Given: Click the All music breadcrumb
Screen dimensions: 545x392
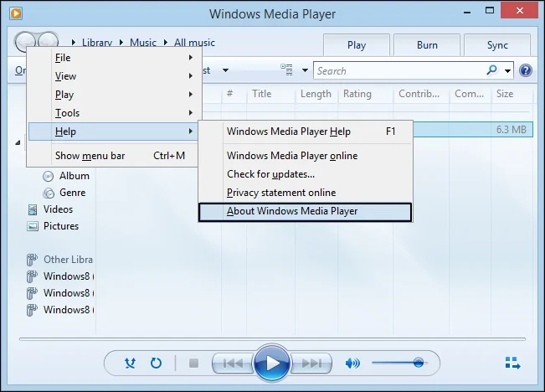Looking at the screenshot, I should tap(194, 43).
